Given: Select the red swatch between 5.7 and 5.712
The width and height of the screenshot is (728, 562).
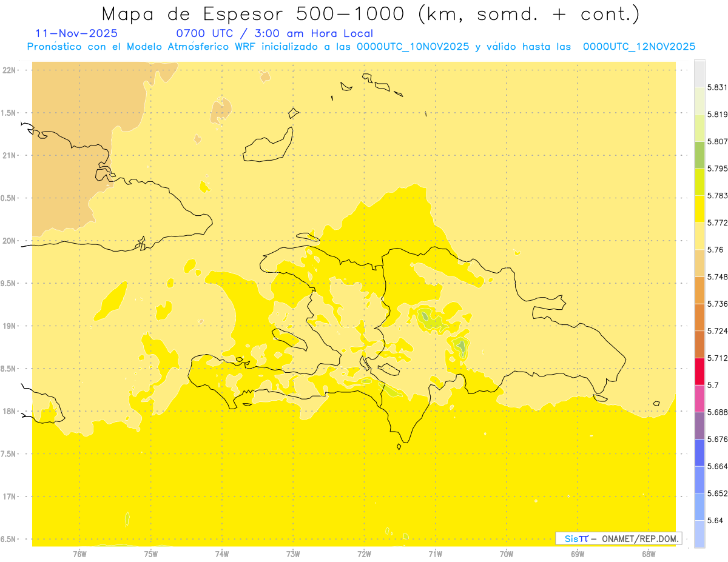Looking at the screenshot, I should coord(699,372).
